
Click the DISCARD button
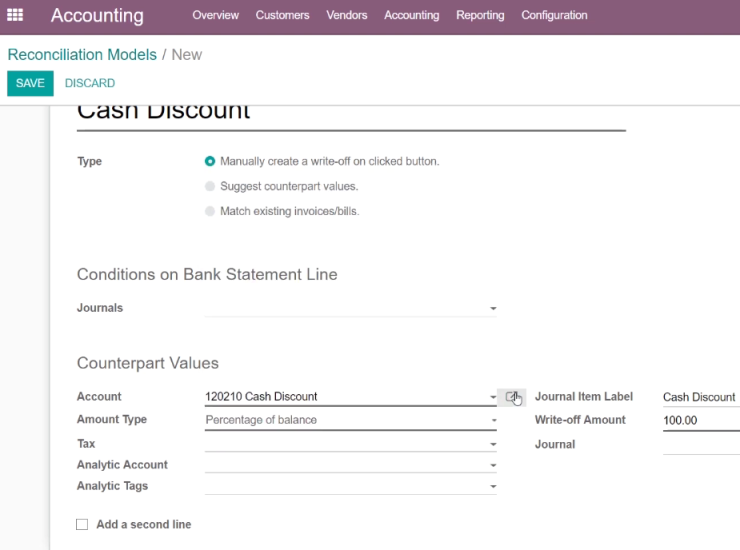tap(90, 83)
